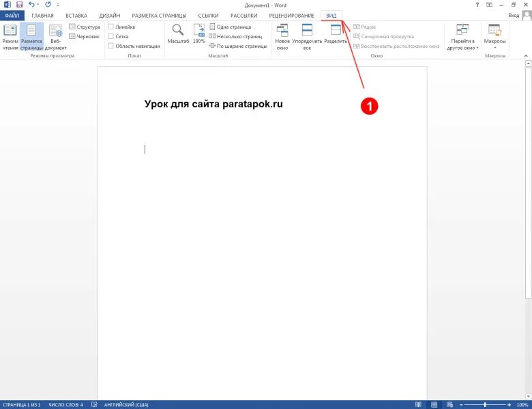
Task: Click Reset window position (Восстановить расположение окна)
Action: tap(396, 46)
